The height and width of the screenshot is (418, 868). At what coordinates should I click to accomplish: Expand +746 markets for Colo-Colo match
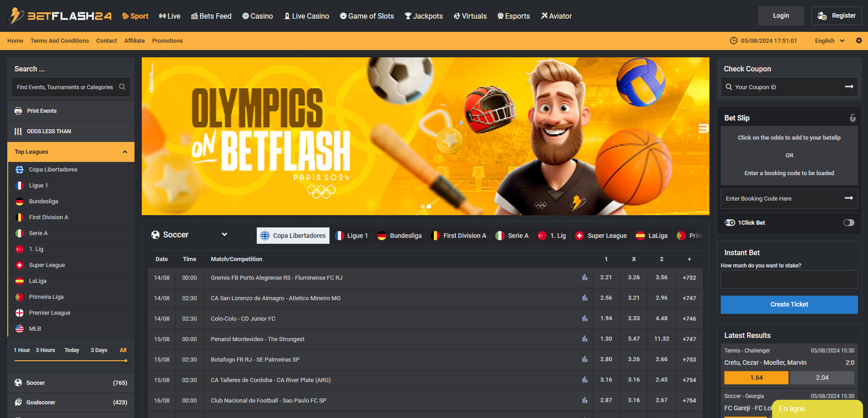pos(689,318)
